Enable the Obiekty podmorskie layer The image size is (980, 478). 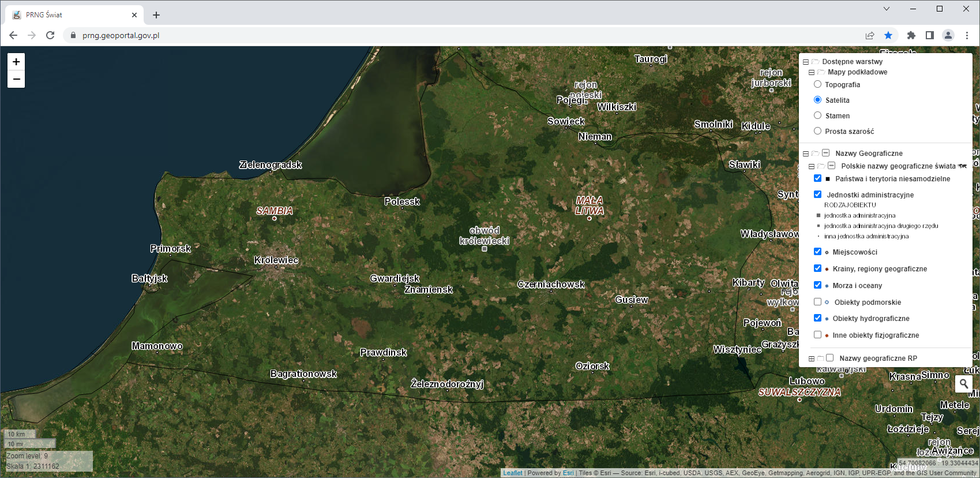click(x=817, y=302)
